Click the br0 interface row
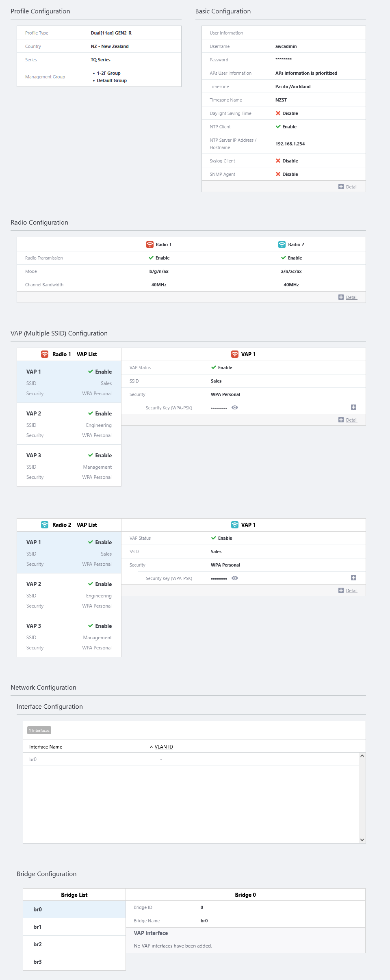Viewport: 390px width, 980px height. 191,759
